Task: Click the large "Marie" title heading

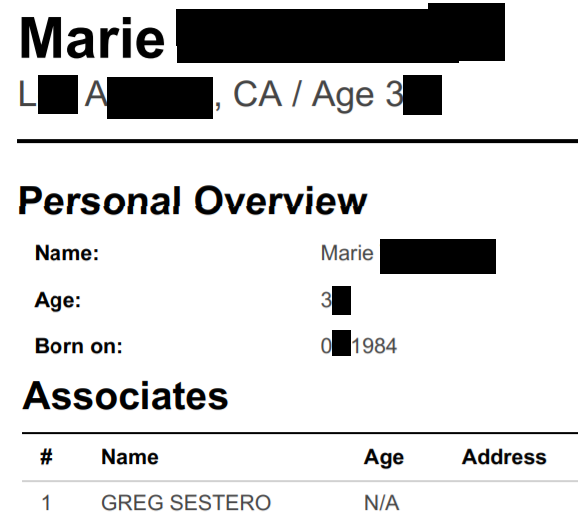Action: click(92, 39)
